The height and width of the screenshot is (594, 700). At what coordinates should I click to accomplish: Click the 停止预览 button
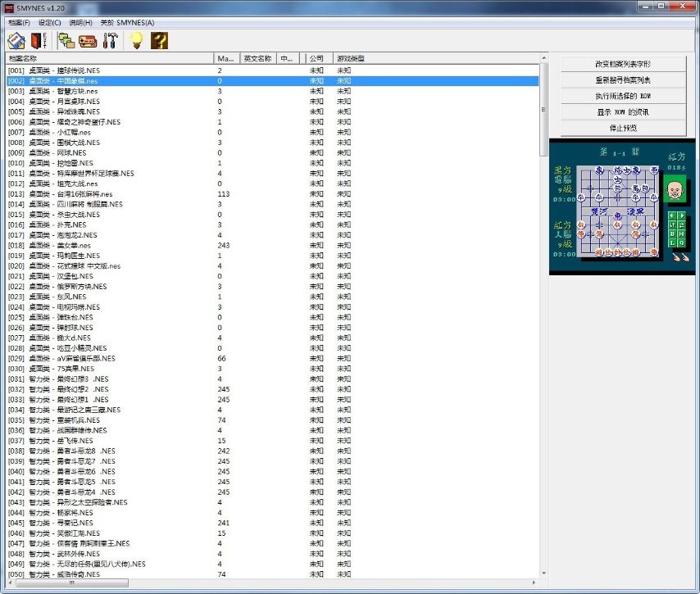(x=623, y=128)
